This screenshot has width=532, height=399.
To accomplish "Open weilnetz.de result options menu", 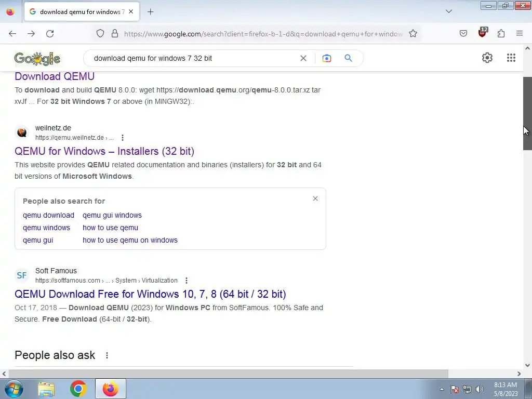I will tap(123, 138).
